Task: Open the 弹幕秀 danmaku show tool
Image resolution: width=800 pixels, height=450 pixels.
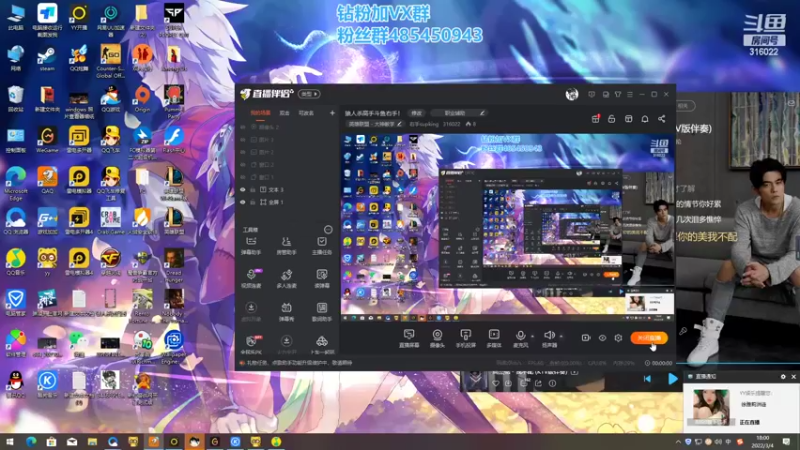Action: 286,312
